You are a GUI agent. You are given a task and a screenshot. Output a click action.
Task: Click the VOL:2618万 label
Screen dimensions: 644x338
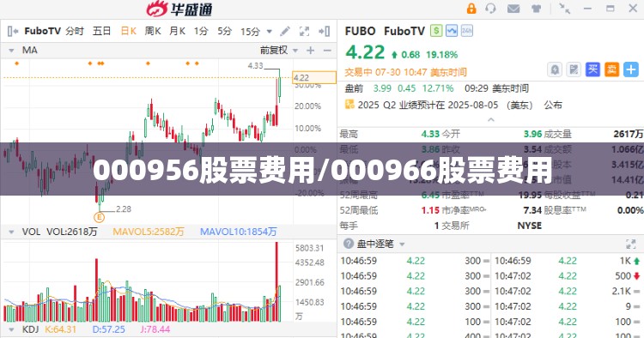click(72, 232)
